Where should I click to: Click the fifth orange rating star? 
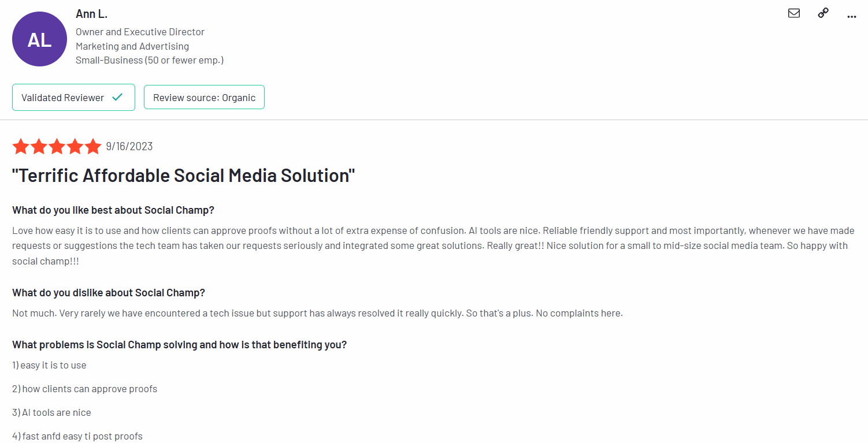click(92, 147)
